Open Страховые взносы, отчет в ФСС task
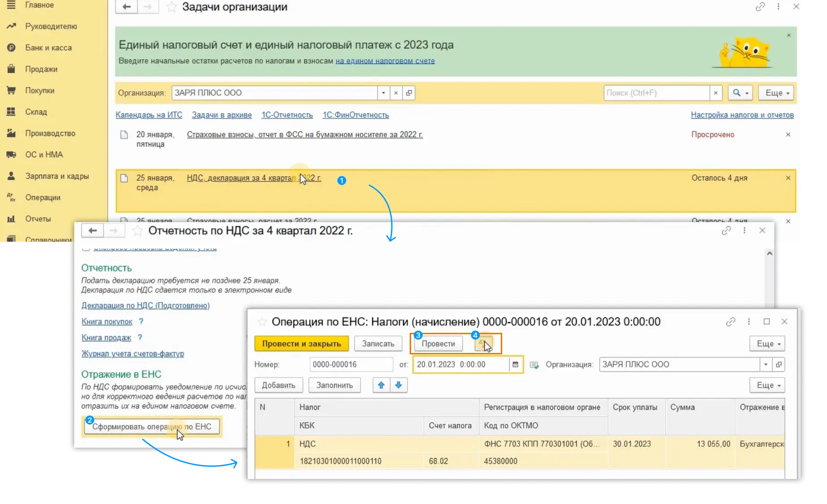Screen dimensions: 827x504 (x=305, y=134)
